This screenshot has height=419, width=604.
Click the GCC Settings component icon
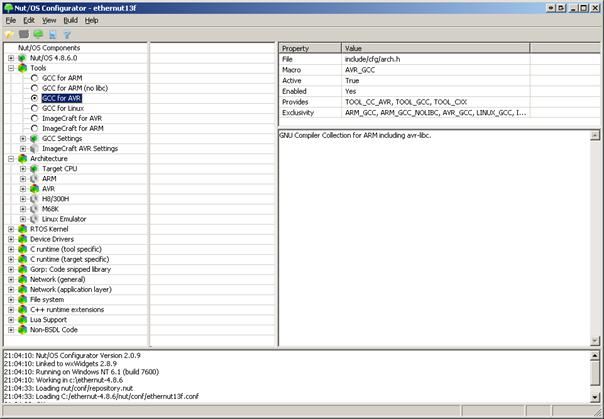tap(34, 139)
